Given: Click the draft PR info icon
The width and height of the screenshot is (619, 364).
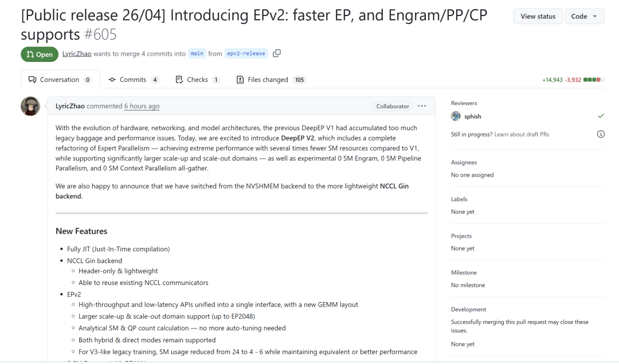Looking at the screenshot, I should tap(601, 134).
